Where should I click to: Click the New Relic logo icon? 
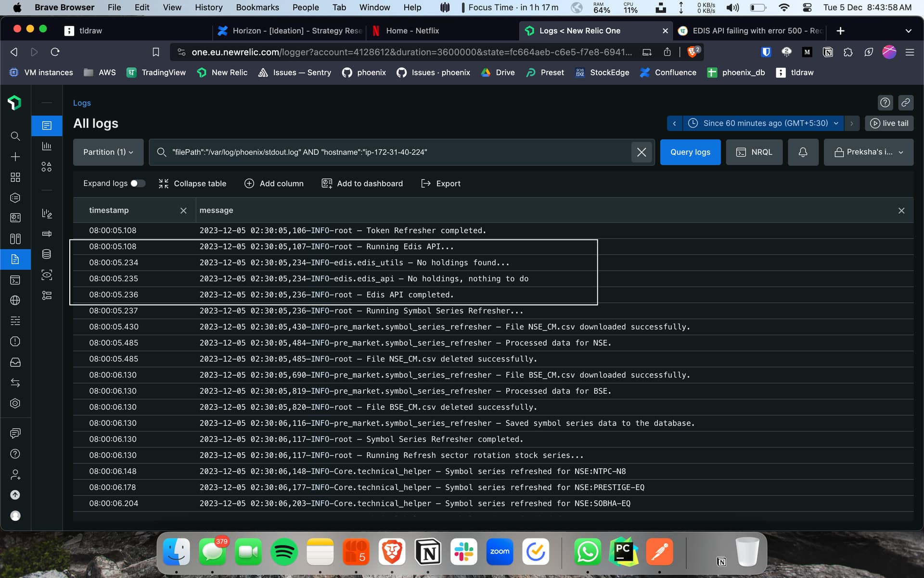point(14,102)
